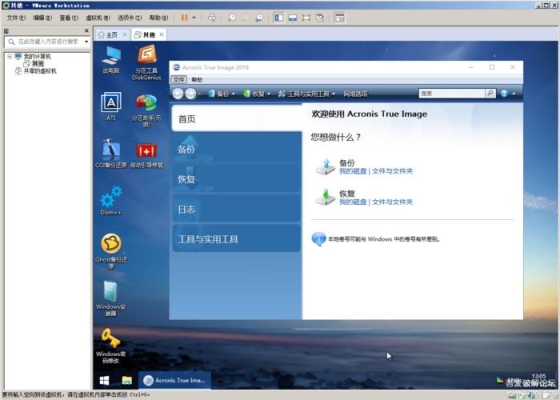Select 日志 in the Acronis sidebar
560x400 pixels.
point(236,209)
